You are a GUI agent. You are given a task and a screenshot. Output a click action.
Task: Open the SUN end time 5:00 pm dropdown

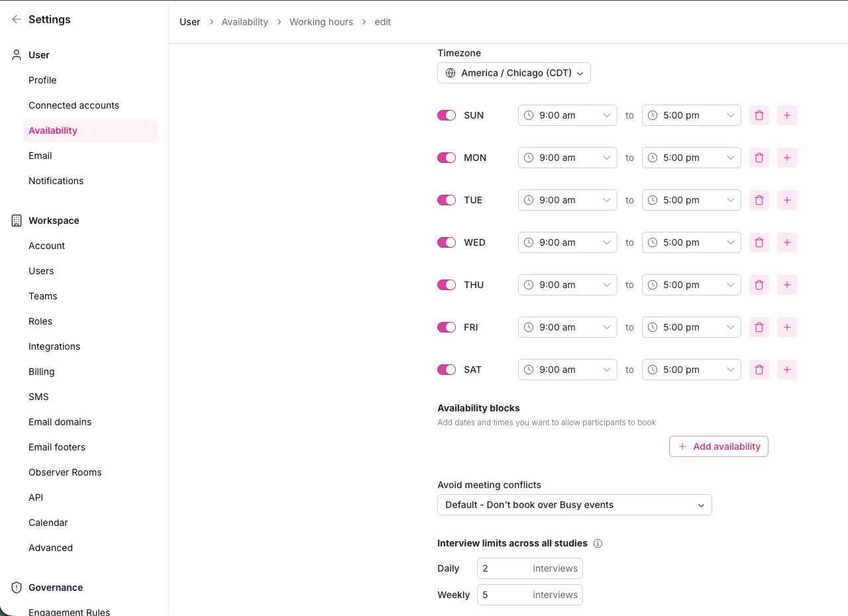(x=692, y=115)
